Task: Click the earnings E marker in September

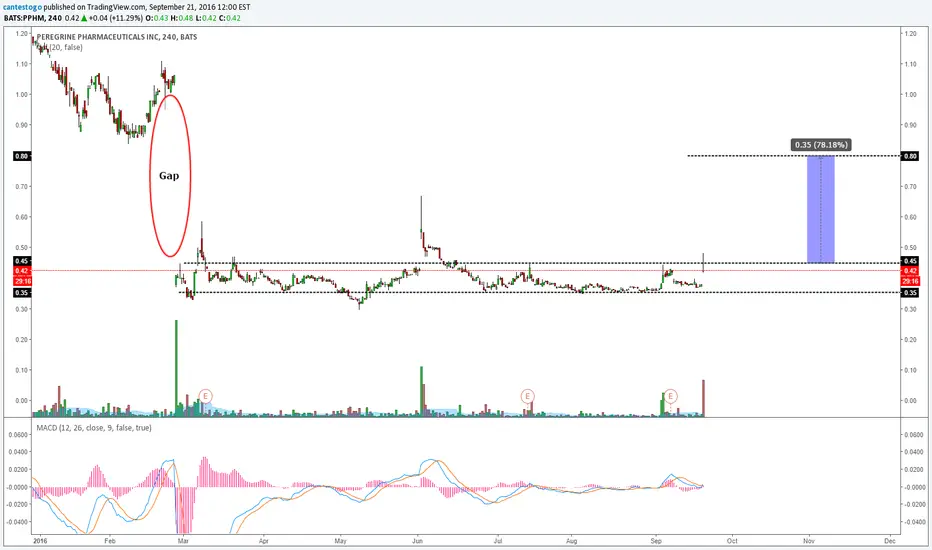Action: 670,396
